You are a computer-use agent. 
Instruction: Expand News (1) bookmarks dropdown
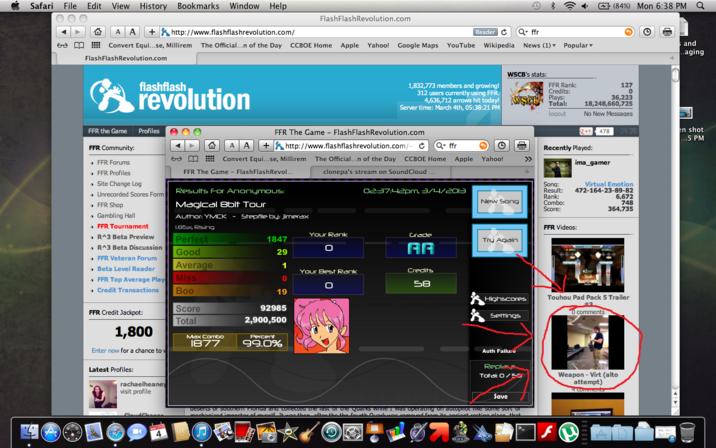[539, 45]
